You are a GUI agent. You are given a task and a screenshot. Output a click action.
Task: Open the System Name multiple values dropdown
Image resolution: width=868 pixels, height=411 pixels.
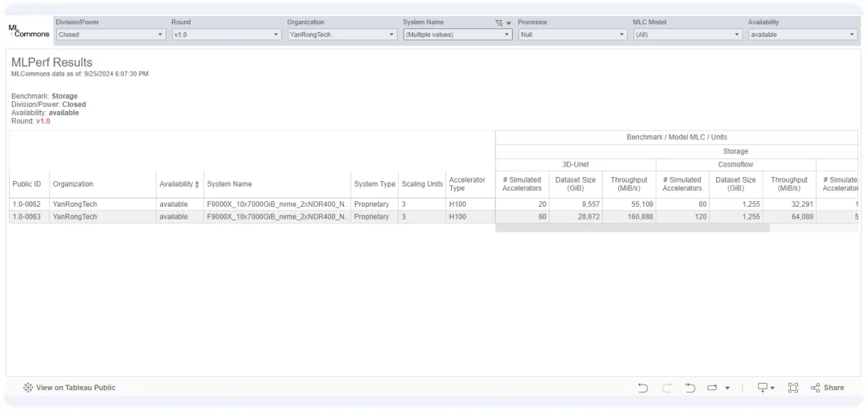coord(457,35)
